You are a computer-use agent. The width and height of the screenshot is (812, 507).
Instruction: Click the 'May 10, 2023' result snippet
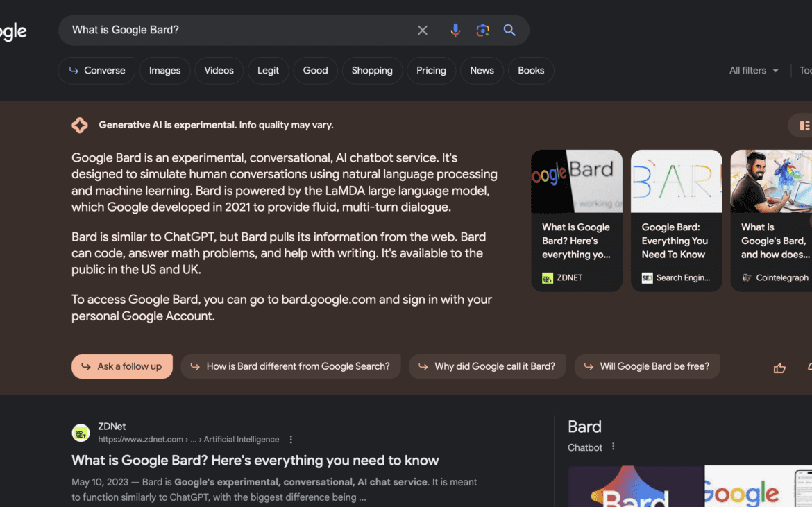(274, 490)
